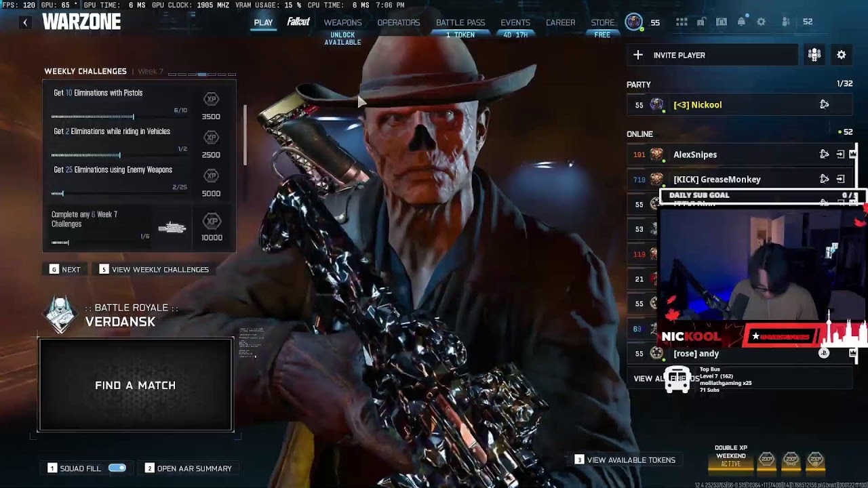The image size is (868, 488).
Task: Click XP reward icon for Enemy Weapons challenge
Action: coord(212,176)
